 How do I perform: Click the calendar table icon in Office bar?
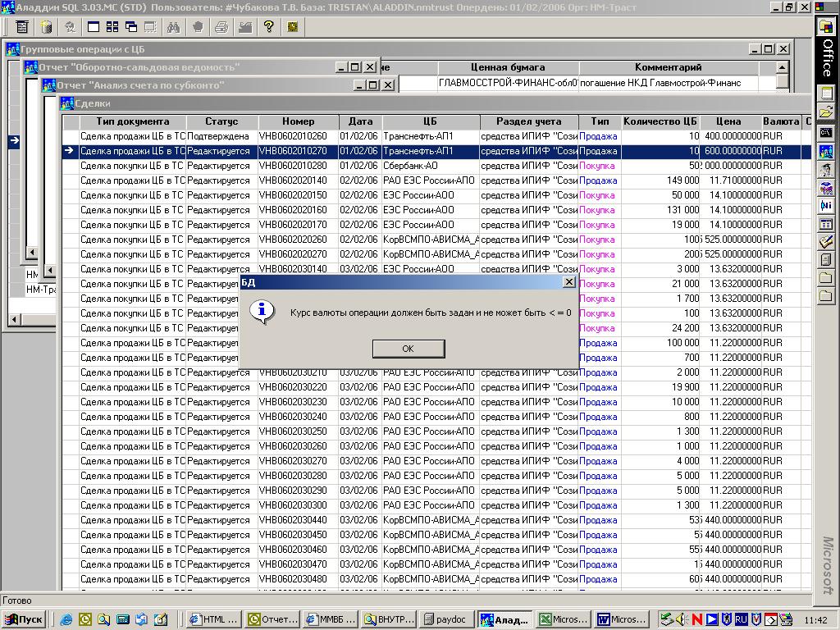click(x=826, y=224)
